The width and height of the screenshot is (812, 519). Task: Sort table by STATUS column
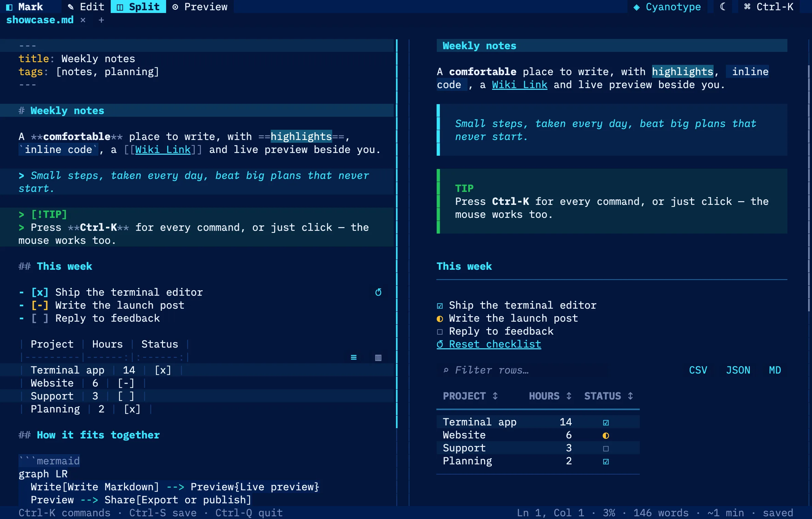point(609,396)
